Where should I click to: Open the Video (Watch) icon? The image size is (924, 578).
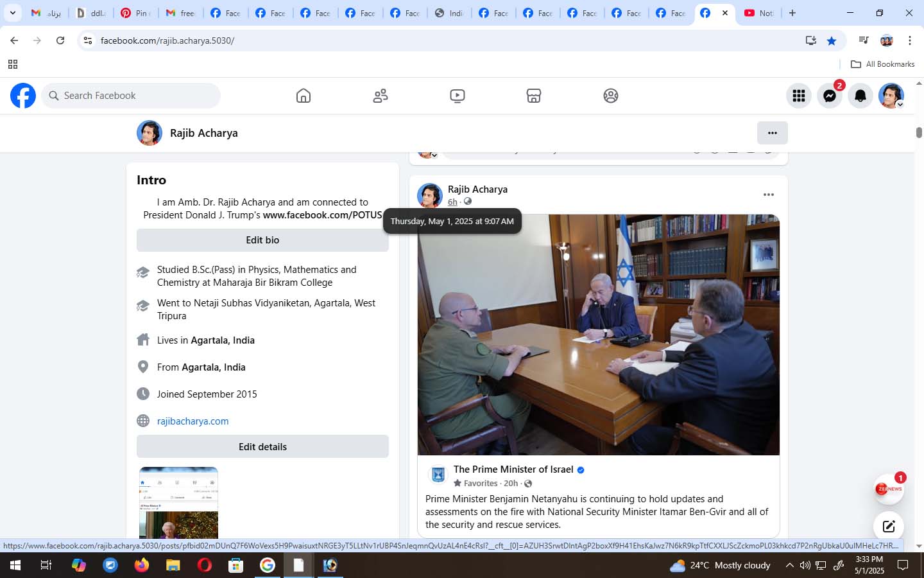(x=458, y=96)
